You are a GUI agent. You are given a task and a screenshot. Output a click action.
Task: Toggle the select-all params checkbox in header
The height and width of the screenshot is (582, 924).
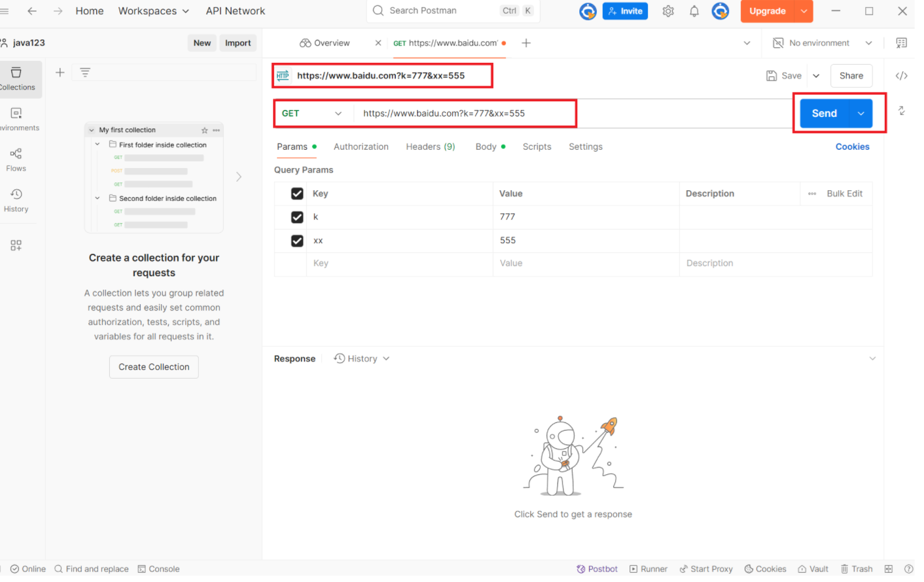point(297,194)
